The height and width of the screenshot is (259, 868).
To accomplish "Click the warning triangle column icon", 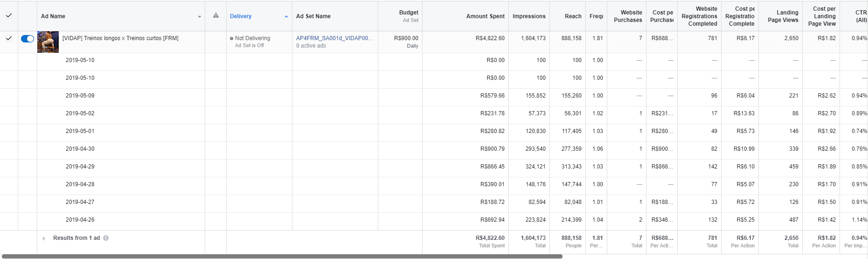I will [x=216, y=16].
